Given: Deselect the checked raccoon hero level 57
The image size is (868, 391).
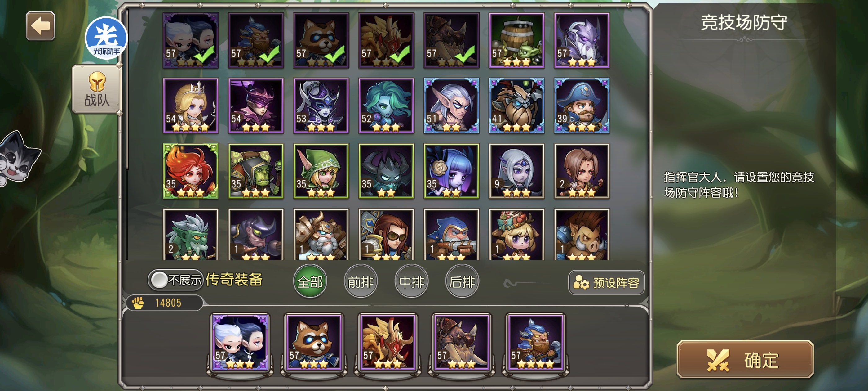Looking at the screenshot, I should (x=321, y=40).
